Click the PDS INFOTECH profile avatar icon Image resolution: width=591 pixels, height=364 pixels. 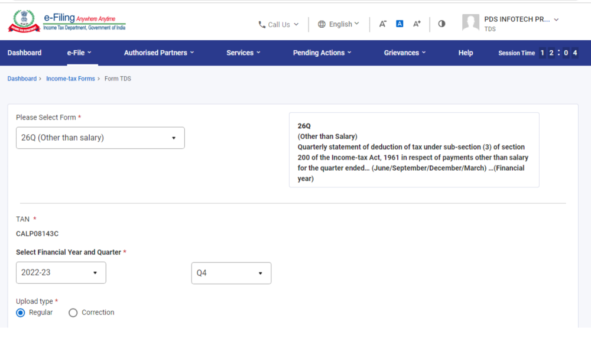471,22
